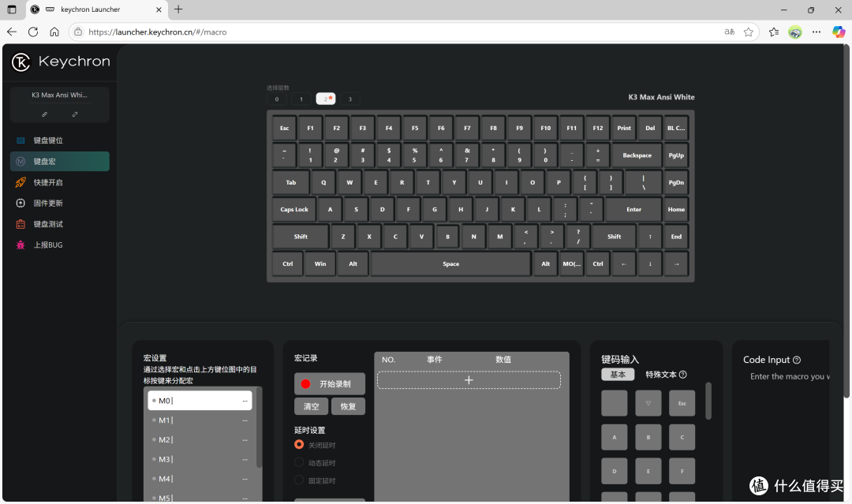Click the ▽ keycode in 键码输入 panel
The height and width of the screenshot is (504, 852).
coord(648,404)
